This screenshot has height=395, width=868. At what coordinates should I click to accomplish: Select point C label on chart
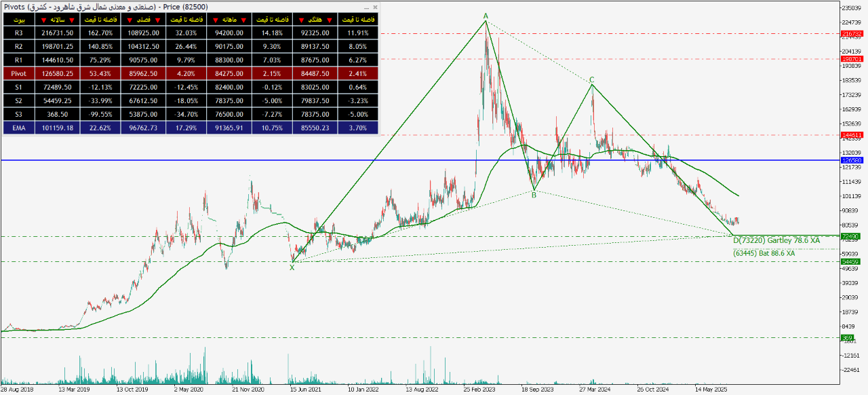pos(591,80)
